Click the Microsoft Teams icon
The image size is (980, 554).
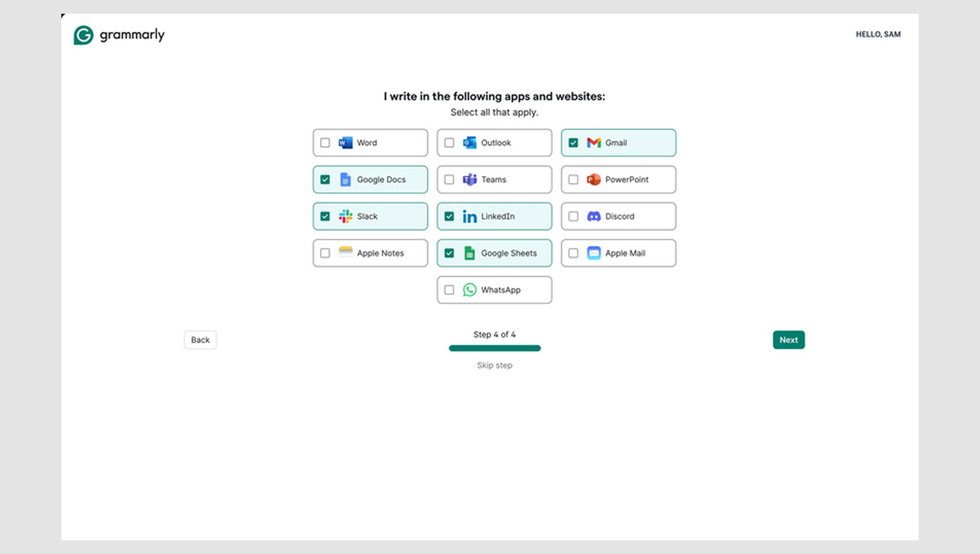(470, 179)
